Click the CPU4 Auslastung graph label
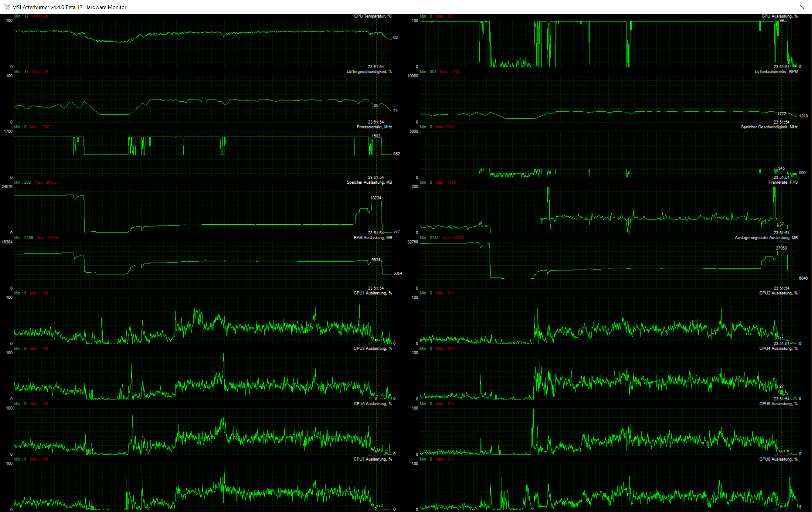This screenshot has height=512, width=812. 778,348
